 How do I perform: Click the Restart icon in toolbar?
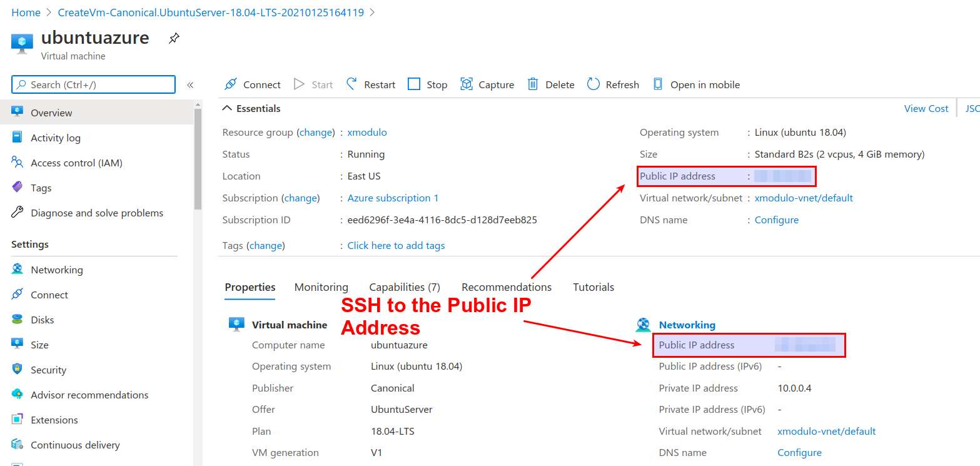coord(352,84)
